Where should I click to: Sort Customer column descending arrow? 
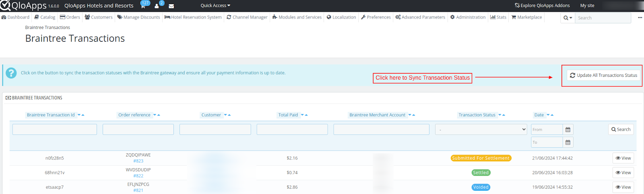click(225, 115)
